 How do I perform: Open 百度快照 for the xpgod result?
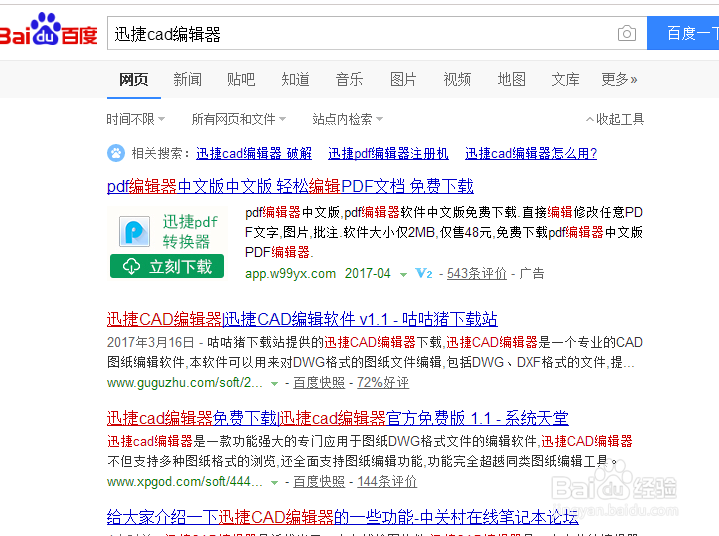[319, 481]
